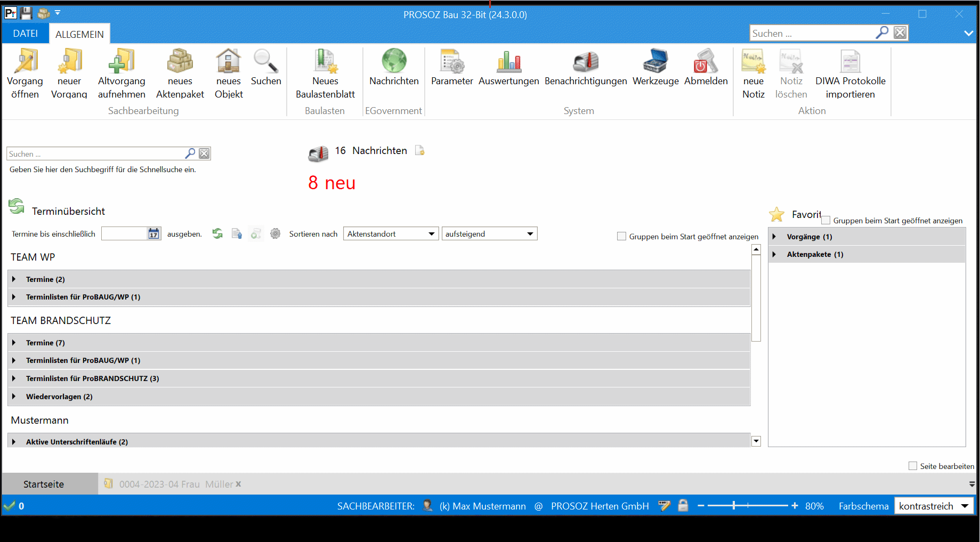Viewport: 980px width, 542px height.
Task: Click the Favoriten star icon
Action: [777, 214]
